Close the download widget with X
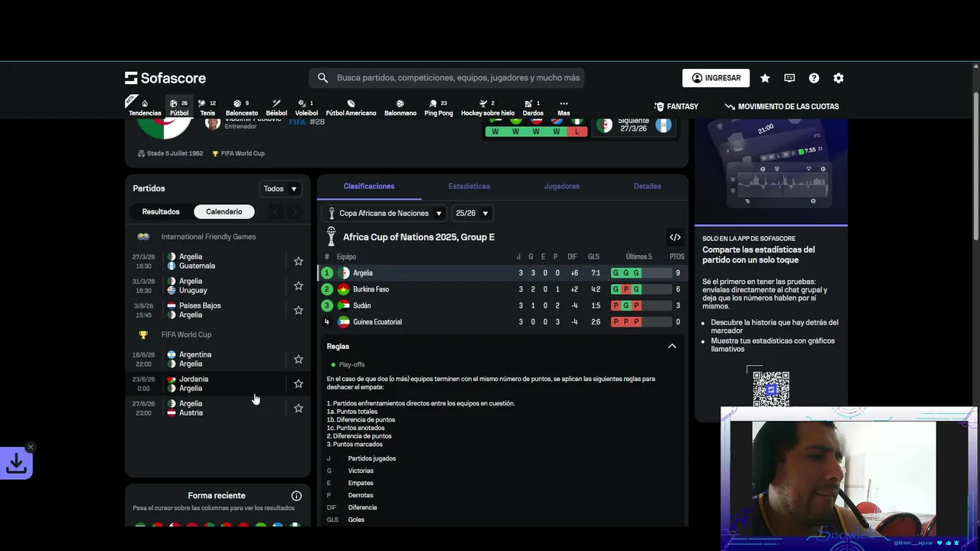This screenshot has width=980, height=551. [x=31, y=447]
